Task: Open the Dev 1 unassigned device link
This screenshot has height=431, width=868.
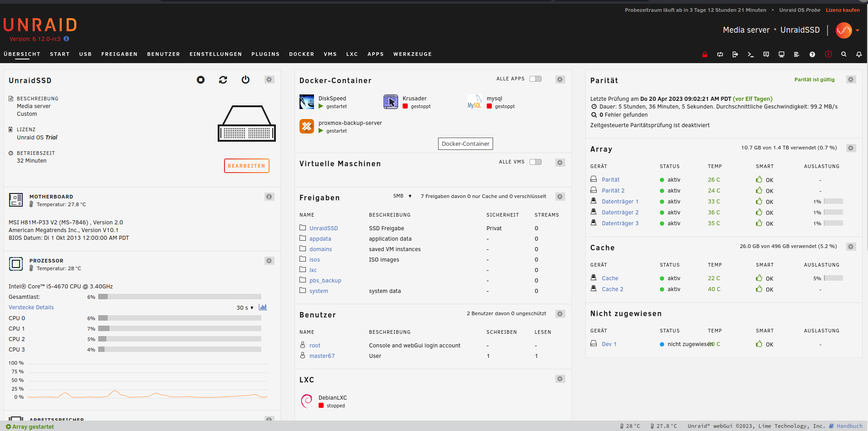Action: tap(609, 344)
